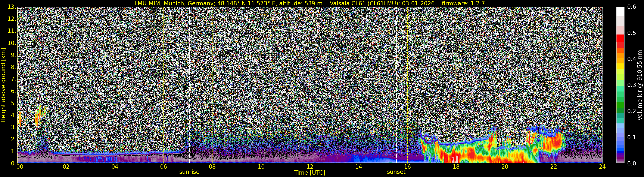This screenshot has height=177, width=644.
Task: Click the white dashed sunset marker line
Action: click(x=396, y=85)
